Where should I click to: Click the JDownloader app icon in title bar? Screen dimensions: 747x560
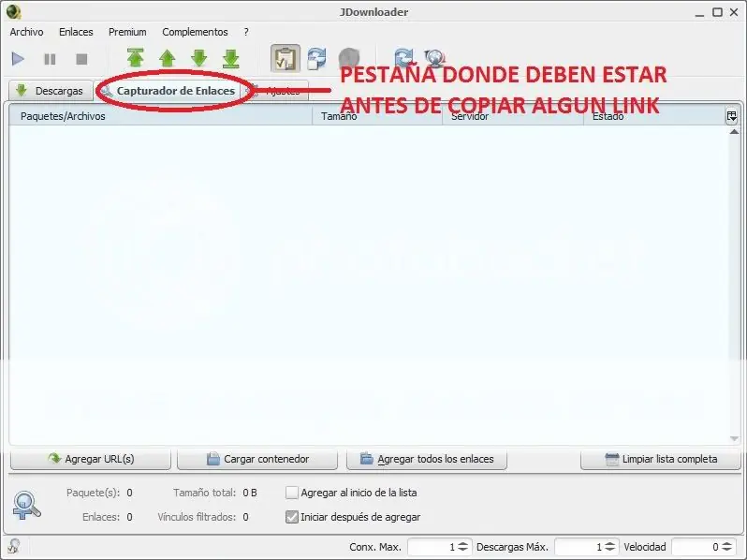click(x=13, y=11)
